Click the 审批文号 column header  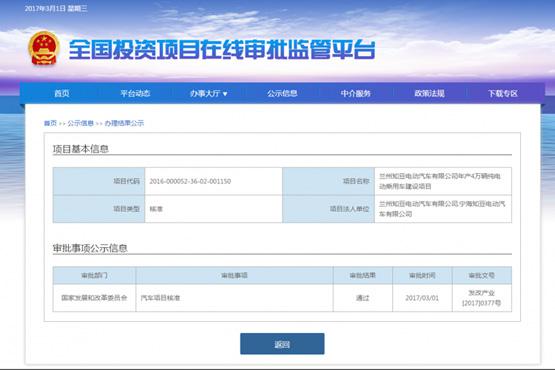tap(482, 275)
